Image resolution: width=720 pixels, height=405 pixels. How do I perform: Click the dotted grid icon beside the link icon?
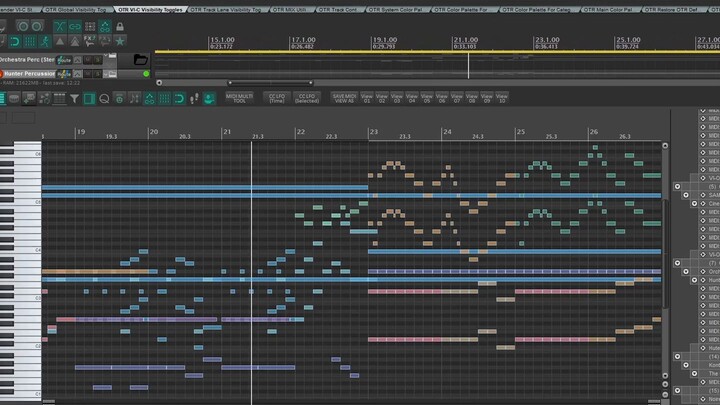pyautogui.click(x=90, y=26)
